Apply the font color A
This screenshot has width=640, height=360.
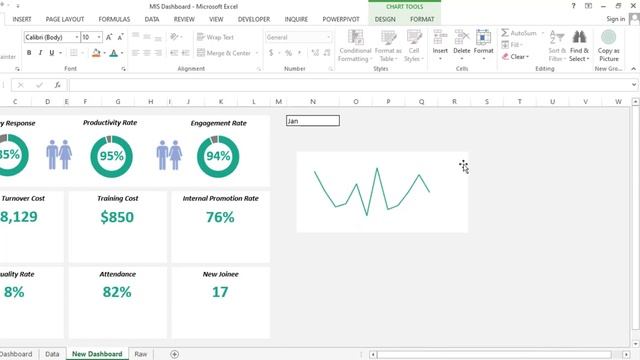point(113,53)
